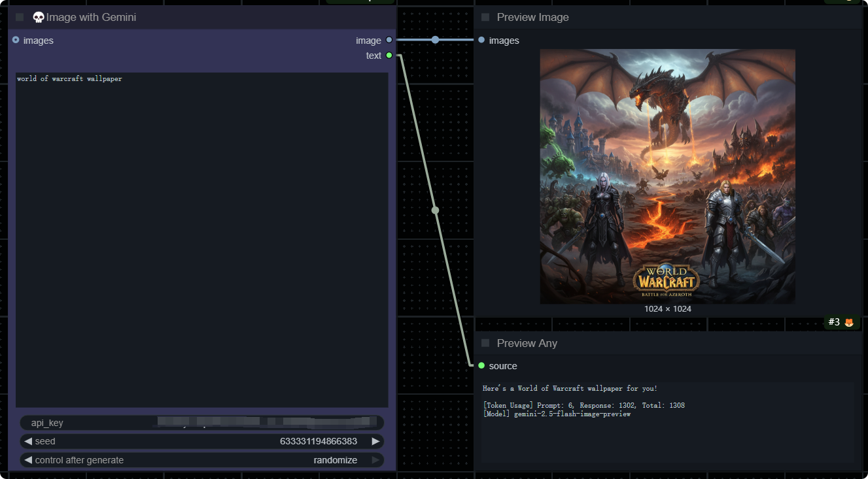The image size is (868, 479).
Task: Click the images input port on the Gemini node
Action: point(16,40)
